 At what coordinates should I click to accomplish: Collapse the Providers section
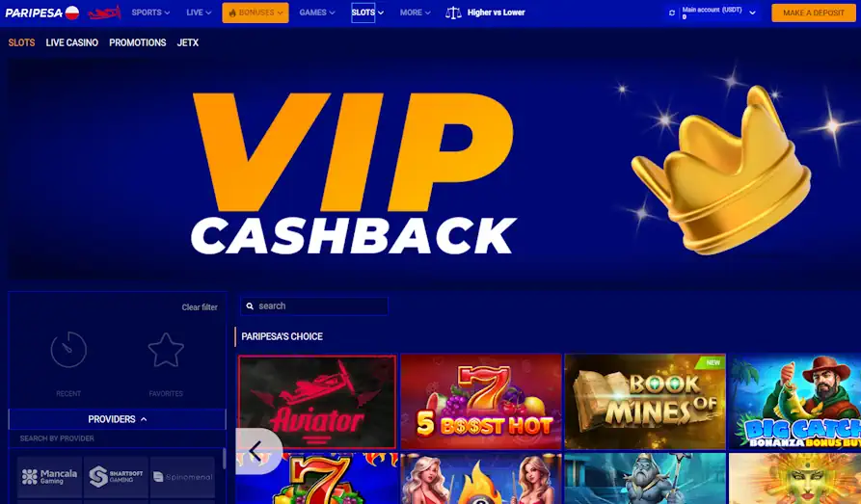pyautogui.click(x=117, y=419)
